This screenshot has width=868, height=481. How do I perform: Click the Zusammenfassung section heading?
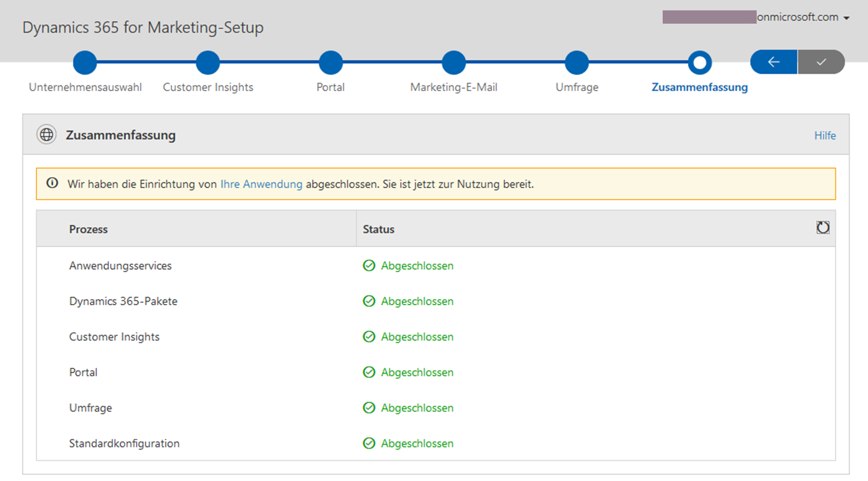(121, 135)
